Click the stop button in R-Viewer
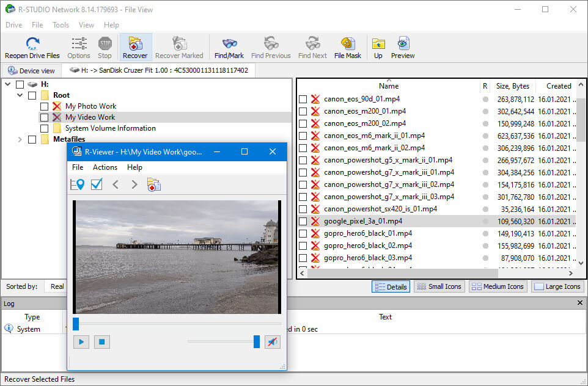This screenshot has height=386, width=588. (x=102, y=342)
